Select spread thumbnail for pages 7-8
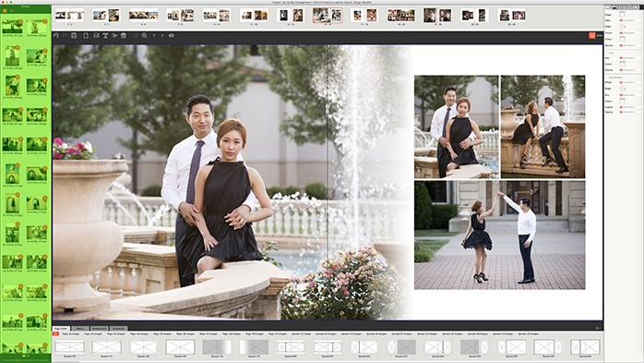This screenshot has height=363, width=644. (180, 16)
